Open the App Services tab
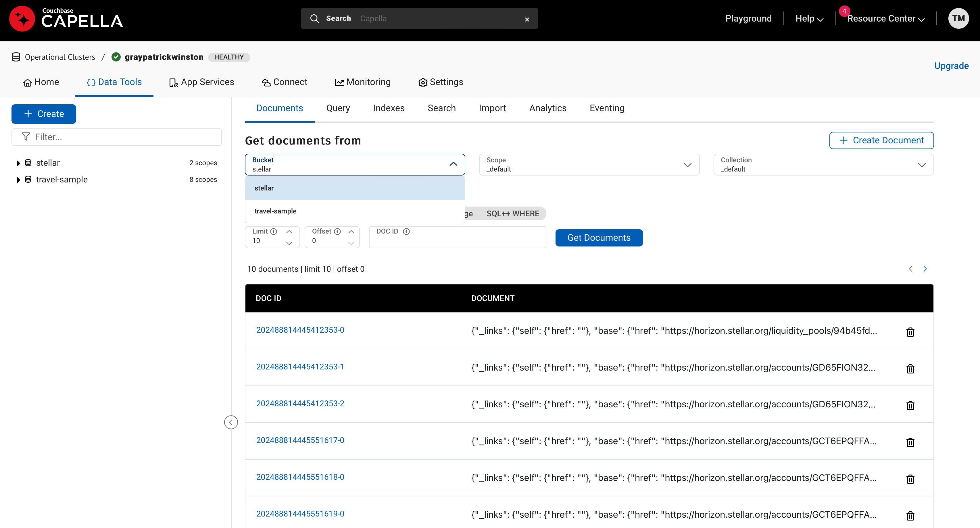 click(x=202, y=82)
